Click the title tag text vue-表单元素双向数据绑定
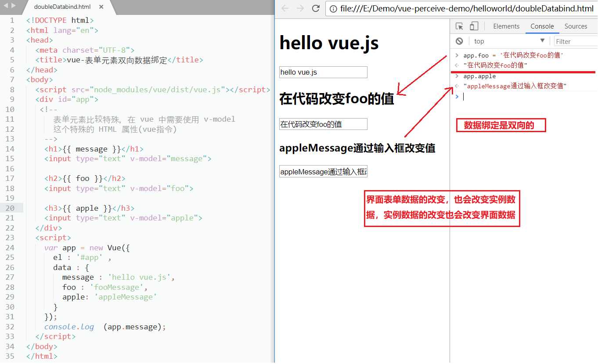This screenshot has height=364, width=598. click(117, 60)
